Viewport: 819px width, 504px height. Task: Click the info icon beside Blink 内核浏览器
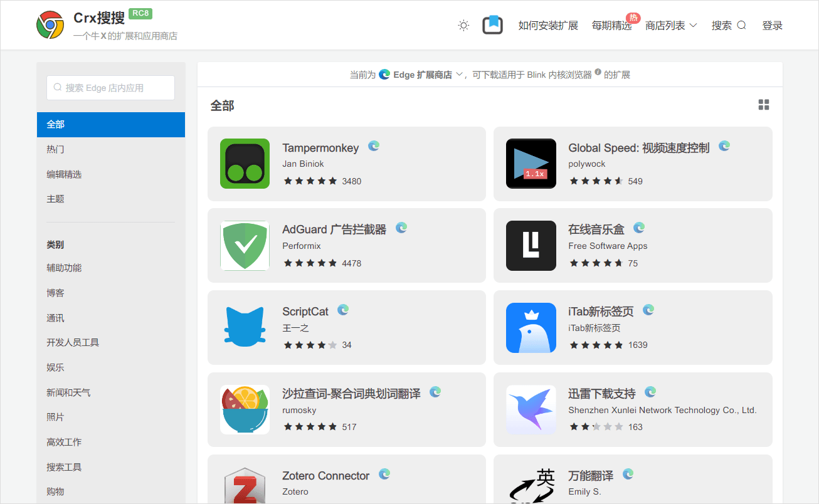(x=598, y=72)
